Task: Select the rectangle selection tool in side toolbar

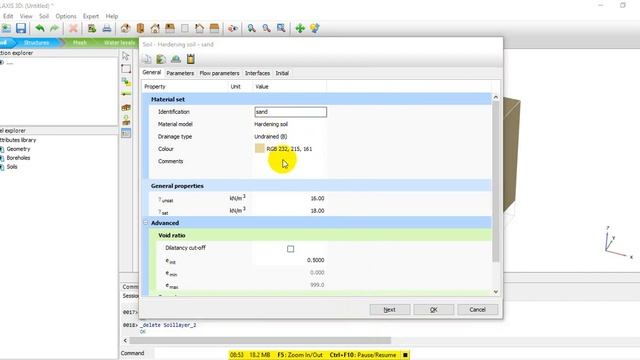Action: (126, 69)
